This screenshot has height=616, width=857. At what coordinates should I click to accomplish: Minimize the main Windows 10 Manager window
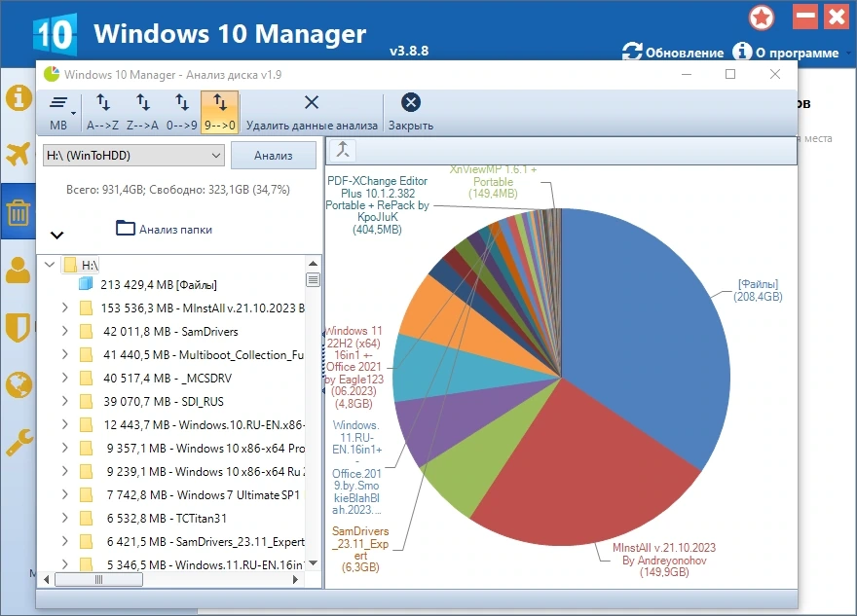[805, 17]
